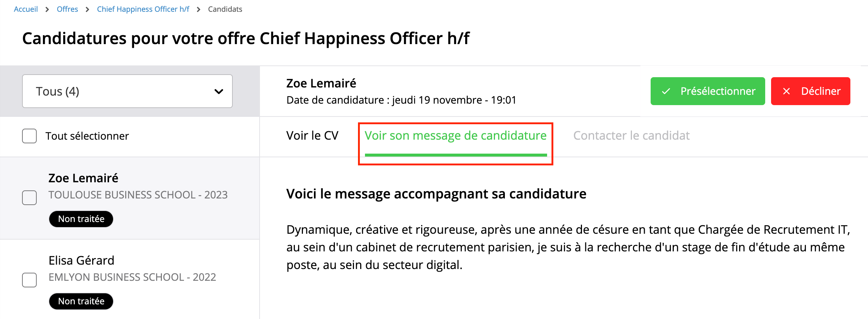Check the box next to Zoe Lemairé
The image size is (868, 319).
[x=29, y=198]
